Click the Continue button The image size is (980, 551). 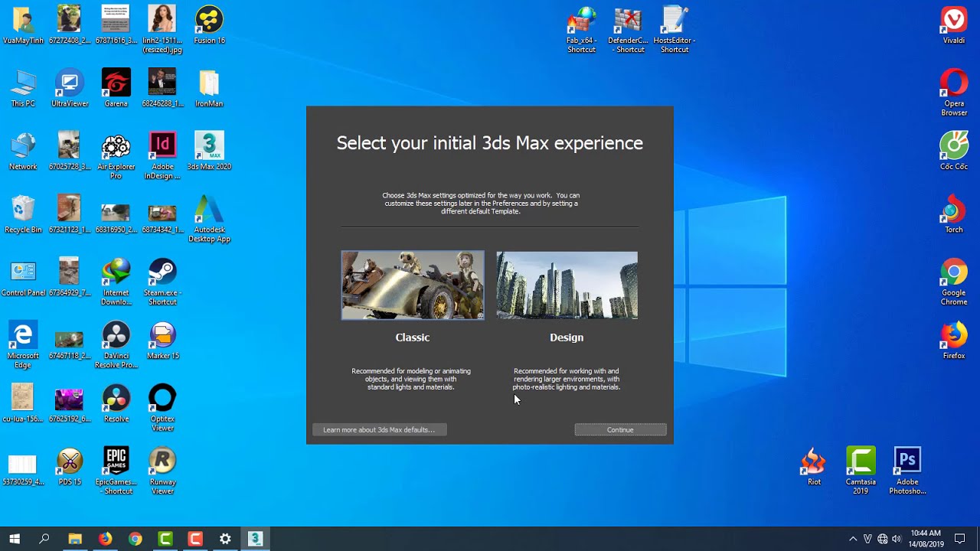[x=620, y=430]
